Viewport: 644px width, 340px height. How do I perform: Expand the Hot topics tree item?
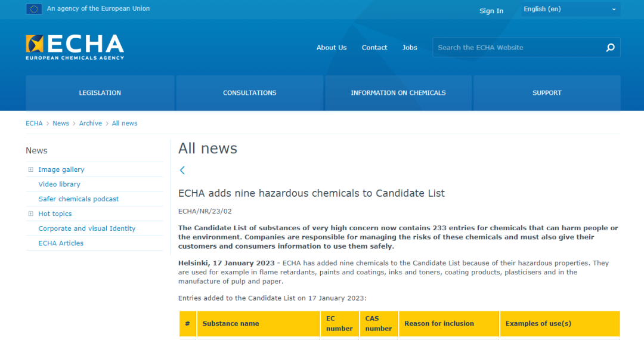pos(31,214)
